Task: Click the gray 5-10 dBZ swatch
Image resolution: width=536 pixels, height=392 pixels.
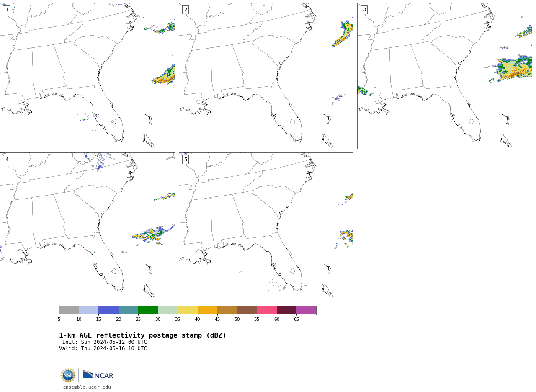Action: pos(69,310)
